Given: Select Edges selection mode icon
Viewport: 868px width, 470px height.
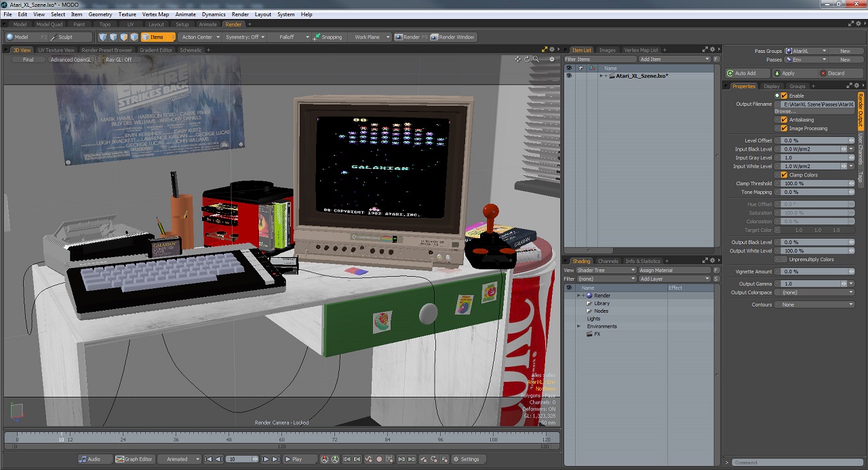Looking at the screenshot, I should tap(113, 37).
